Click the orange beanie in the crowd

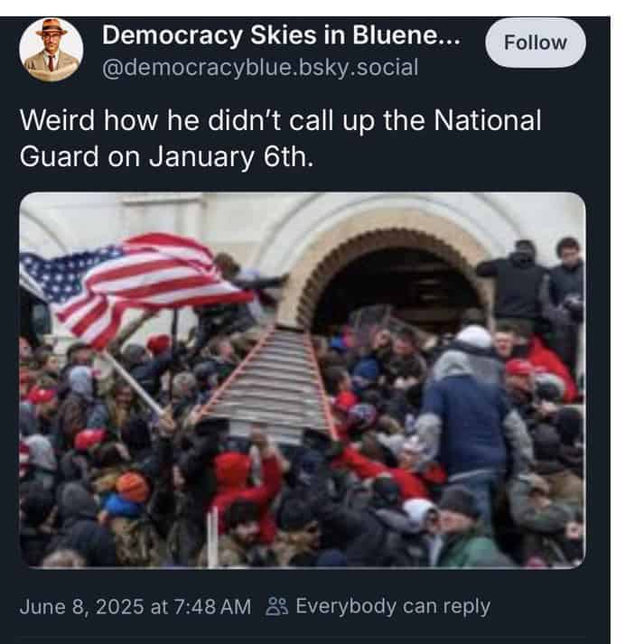point(132,487)
